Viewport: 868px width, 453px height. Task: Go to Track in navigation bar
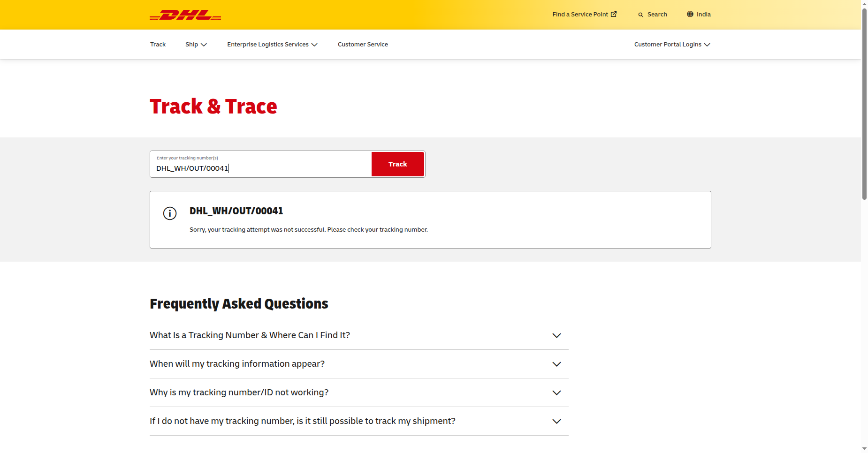point(158,45)
